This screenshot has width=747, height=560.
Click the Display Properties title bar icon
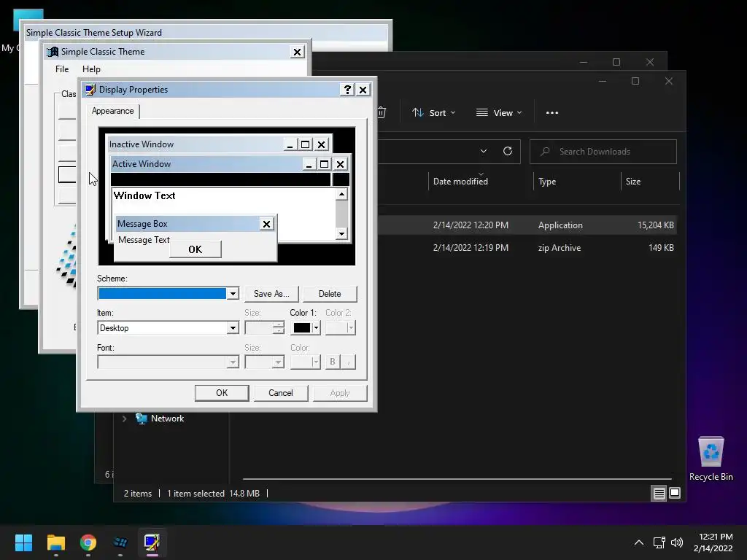click(x=90, y=90)
